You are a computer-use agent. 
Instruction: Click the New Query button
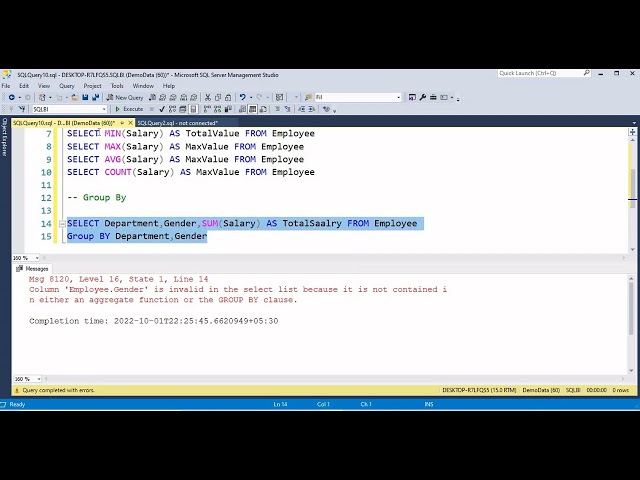[x=125, y=98]
